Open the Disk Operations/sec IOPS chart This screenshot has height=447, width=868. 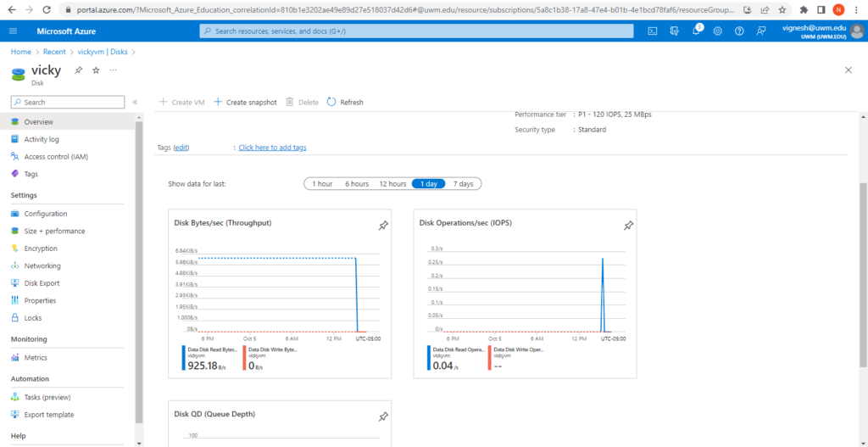click(x=525, y=293)
